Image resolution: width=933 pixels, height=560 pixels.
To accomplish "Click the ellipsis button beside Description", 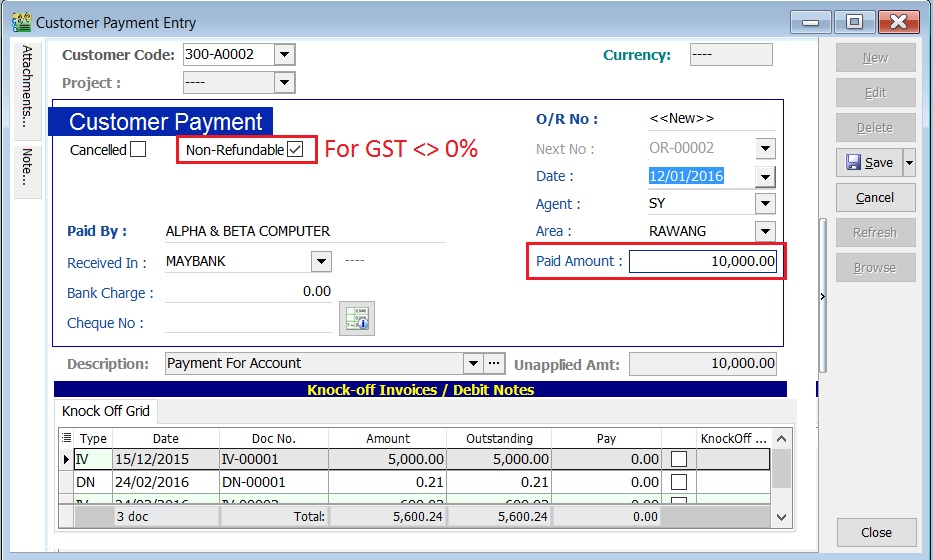I will [495, 363].
